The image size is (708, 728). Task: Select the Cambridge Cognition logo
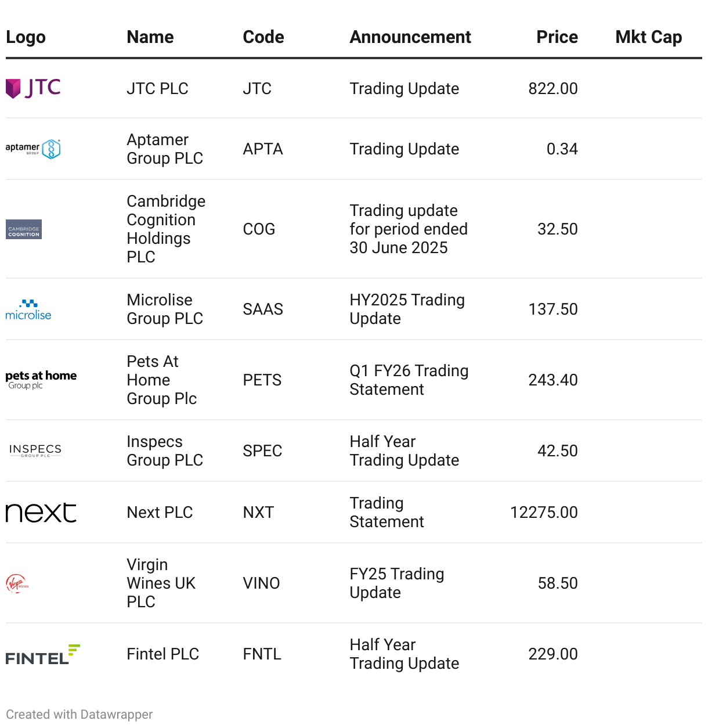click(24, 229)
